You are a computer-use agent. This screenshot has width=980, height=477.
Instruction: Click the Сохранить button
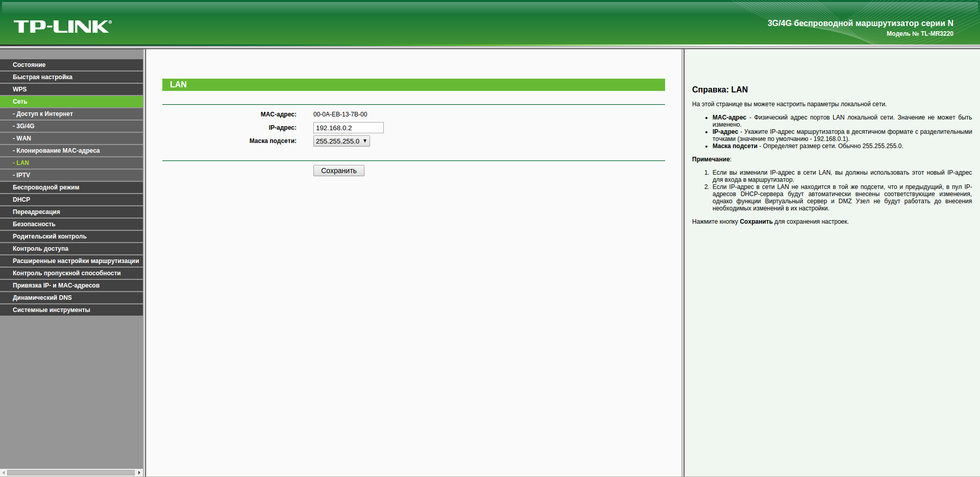339,171
